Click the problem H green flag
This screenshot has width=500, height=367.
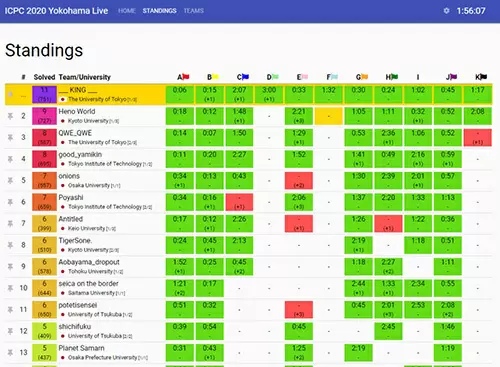[x=394, y=77]
